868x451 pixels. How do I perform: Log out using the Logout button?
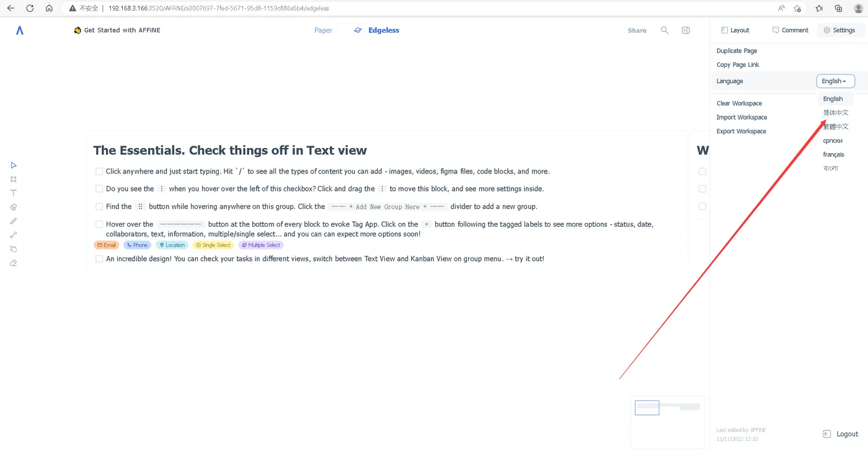[841, 434]
